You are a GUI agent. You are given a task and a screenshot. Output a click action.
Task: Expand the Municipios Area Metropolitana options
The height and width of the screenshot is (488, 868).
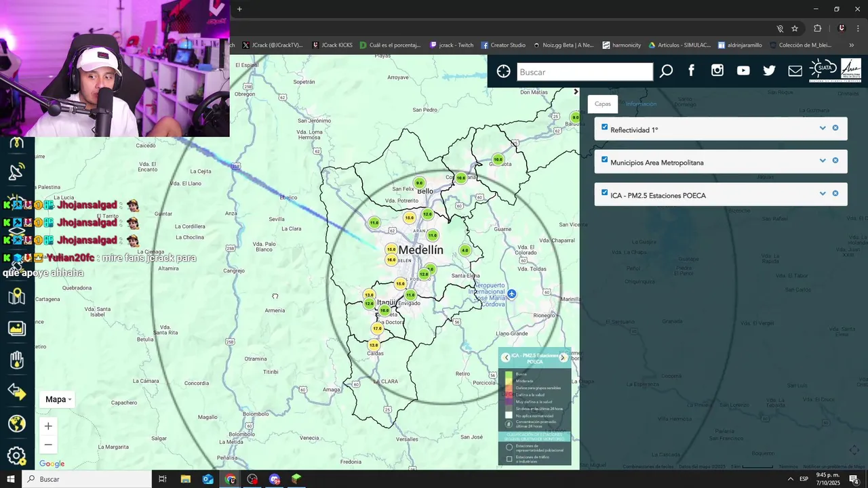pyautogui.click(x=823, y=161)
